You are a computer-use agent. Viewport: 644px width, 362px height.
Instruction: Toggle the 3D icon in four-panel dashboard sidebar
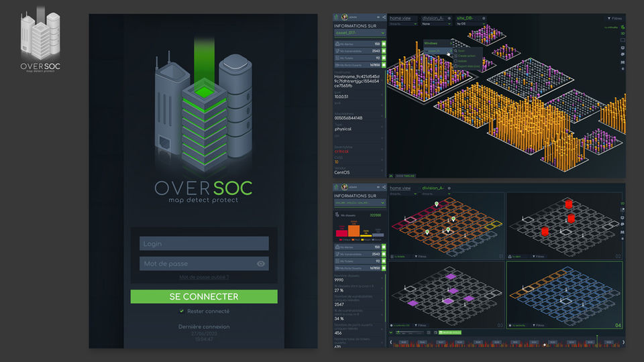coord(623,204)
